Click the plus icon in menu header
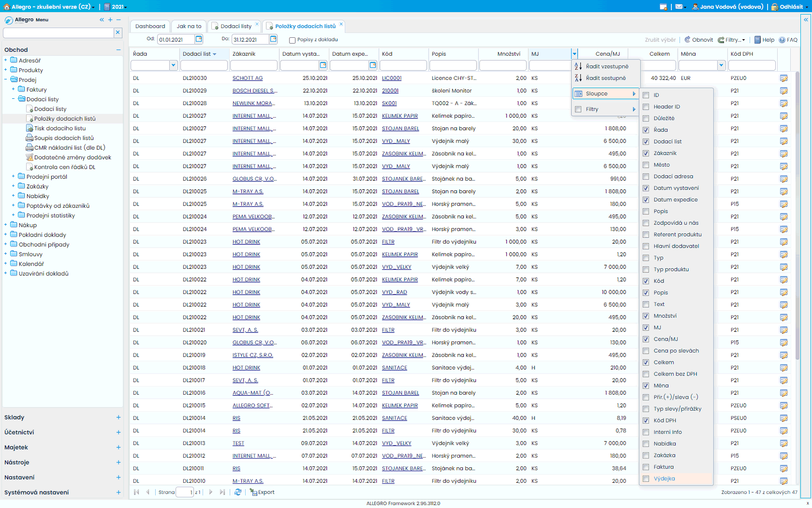 coord(110,20)
